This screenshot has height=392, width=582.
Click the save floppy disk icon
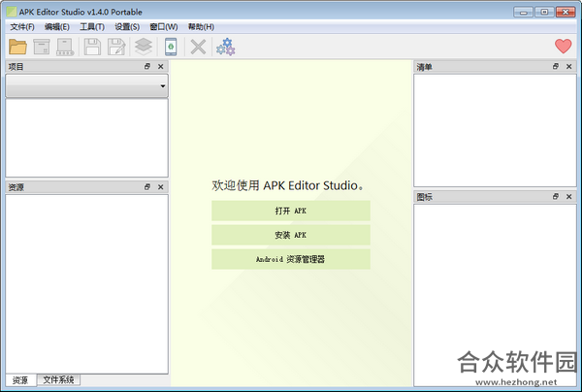pos(92,48)
